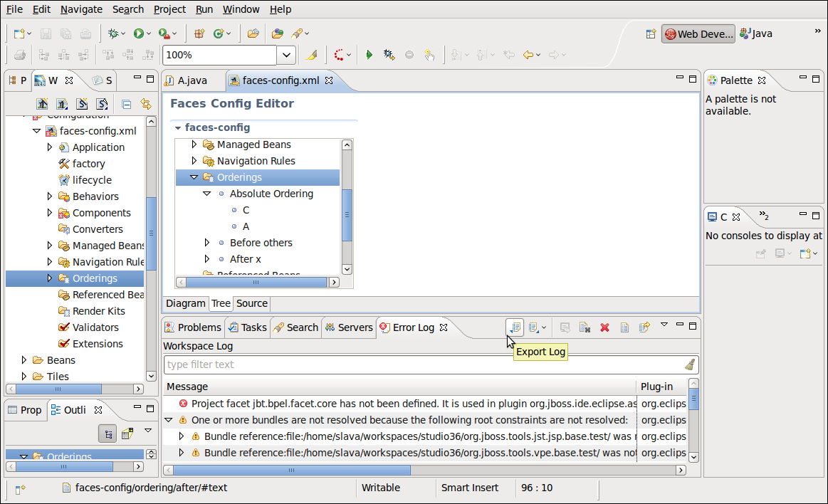This screenshot has height=504, width=828.
Task: Open the zoom 100% dropdown arrow
Action: pyautogui.click(x=285, y=55)
